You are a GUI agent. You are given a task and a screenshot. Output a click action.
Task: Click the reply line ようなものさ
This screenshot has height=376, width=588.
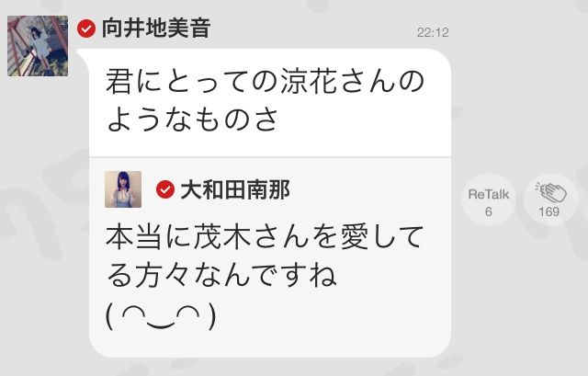pyautogui.click(x=192, y=119)
